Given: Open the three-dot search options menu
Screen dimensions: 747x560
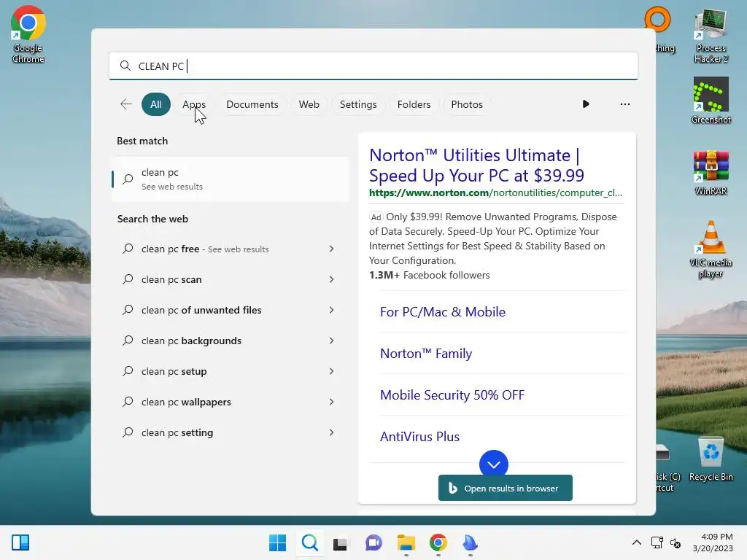Looking at the screenshot, I should [625, 104].
